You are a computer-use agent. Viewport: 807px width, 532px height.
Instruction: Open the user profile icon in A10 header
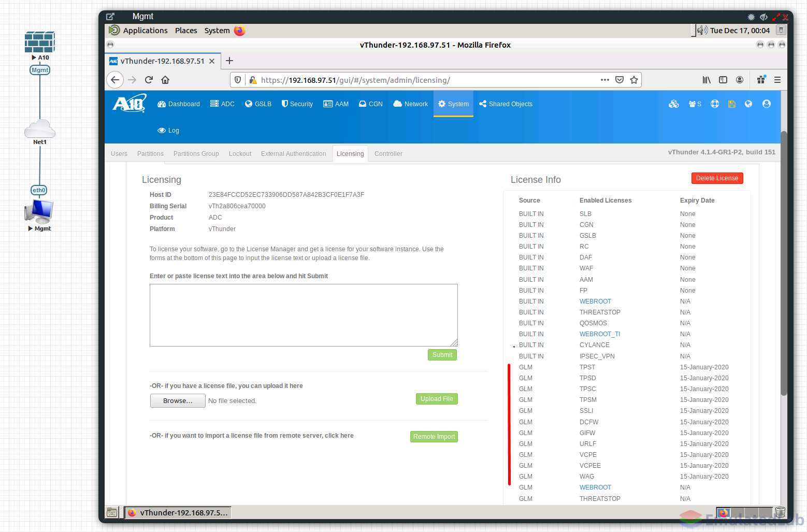[x=767, y=104]
